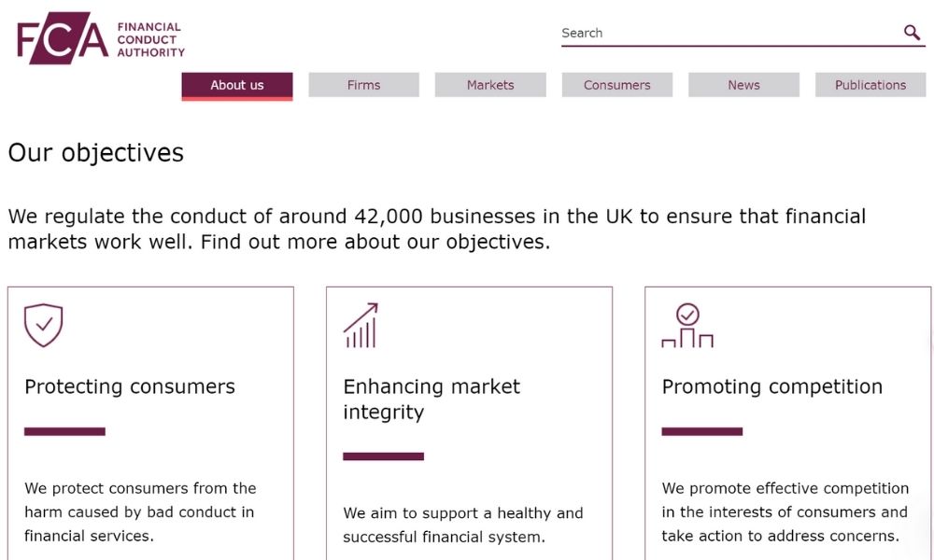Click the Promoting competition heading
The image size is (934, 560).
771,386
